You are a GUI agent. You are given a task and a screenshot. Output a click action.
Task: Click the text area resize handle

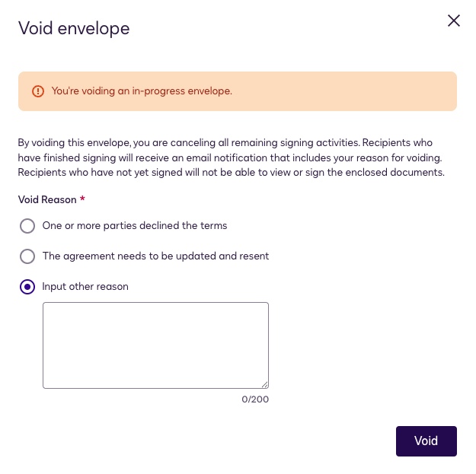(264, 384)
